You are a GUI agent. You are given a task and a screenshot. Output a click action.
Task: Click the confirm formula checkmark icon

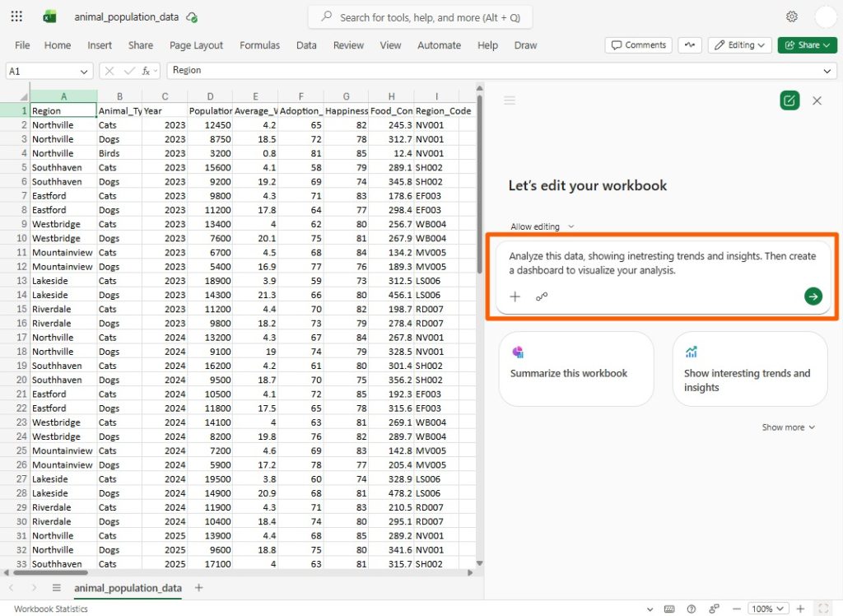tap(129, 71)
